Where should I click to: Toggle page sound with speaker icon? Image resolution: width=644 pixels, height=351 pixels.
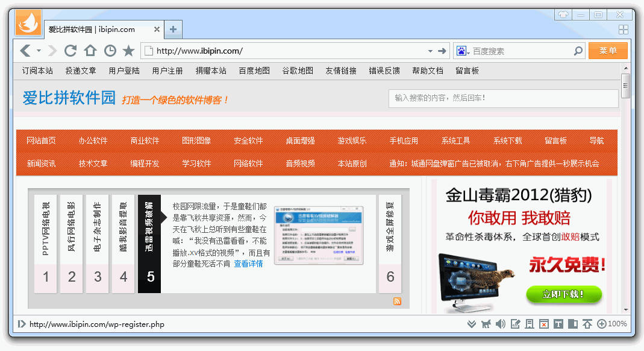point(500,324)
